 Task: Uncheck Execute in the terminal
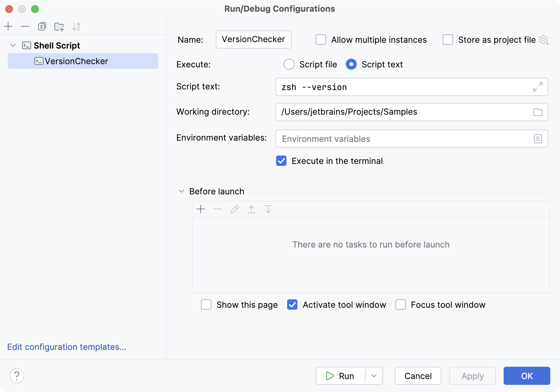tap(281, 161)
